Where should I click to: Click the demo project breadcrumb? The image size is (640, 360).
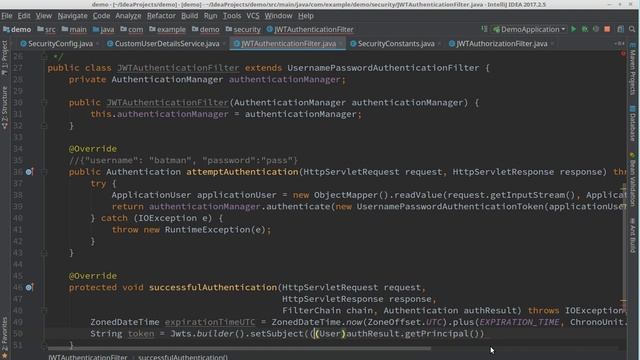[x=17, y=29]
